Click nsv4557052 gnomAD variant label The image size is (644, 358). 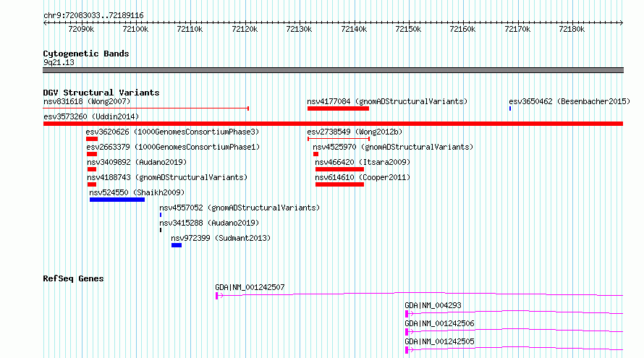click(240, 208)
